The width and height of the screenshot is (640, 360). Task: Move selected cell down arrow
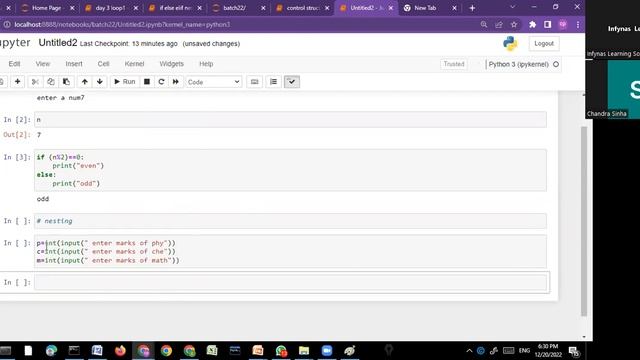(100, 82)
